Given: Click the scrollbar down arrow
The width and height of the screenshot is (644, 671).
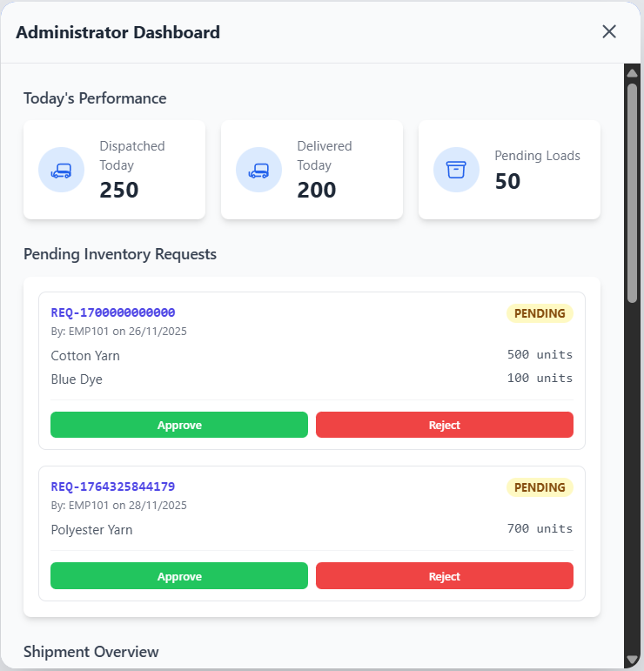Looking at the screenshot, I should pos(633,660).
